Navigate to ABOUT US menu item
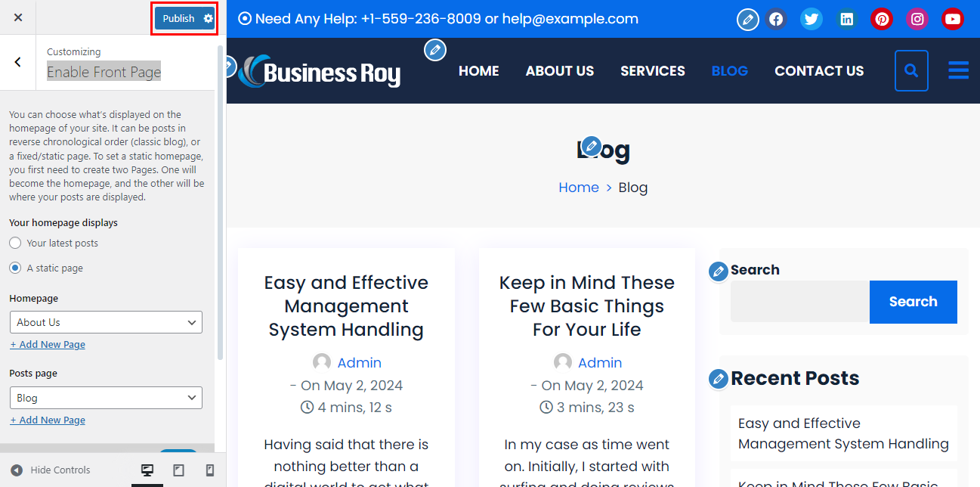 point(559,71)
